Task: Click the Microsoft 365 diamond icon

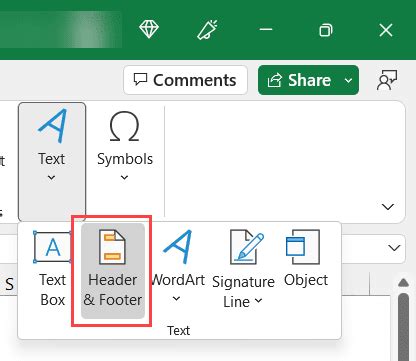Action: 149,29
